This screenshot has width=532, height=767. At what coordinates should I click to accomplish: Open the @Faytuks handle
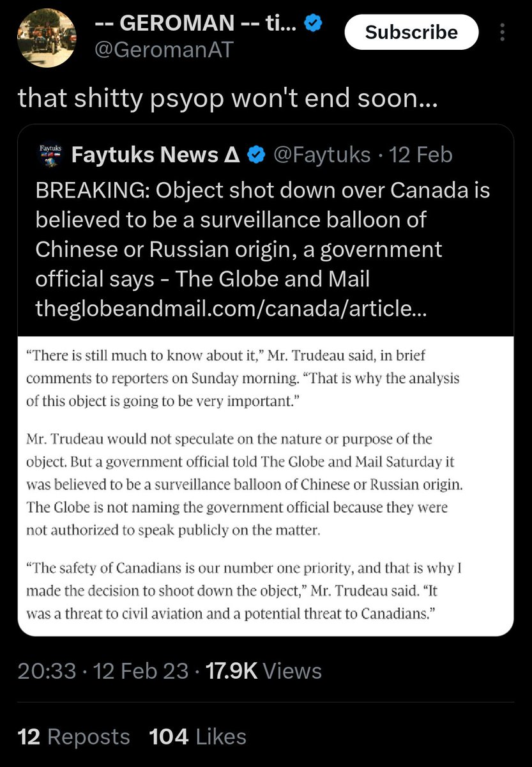click(322, 155)
